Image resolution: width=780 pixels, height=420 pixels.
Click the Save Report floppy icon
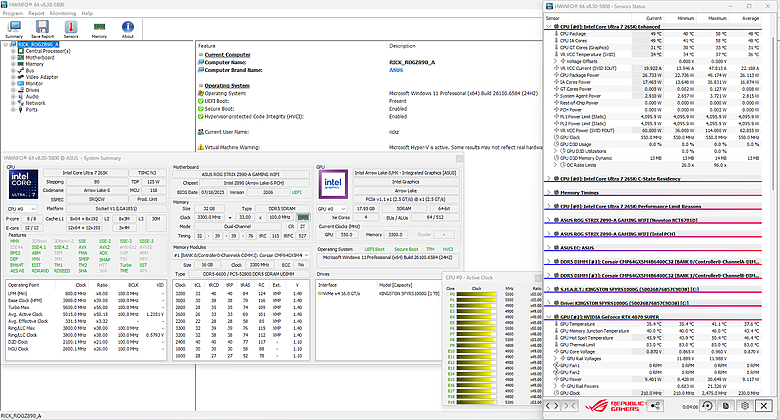click(42, 29)
